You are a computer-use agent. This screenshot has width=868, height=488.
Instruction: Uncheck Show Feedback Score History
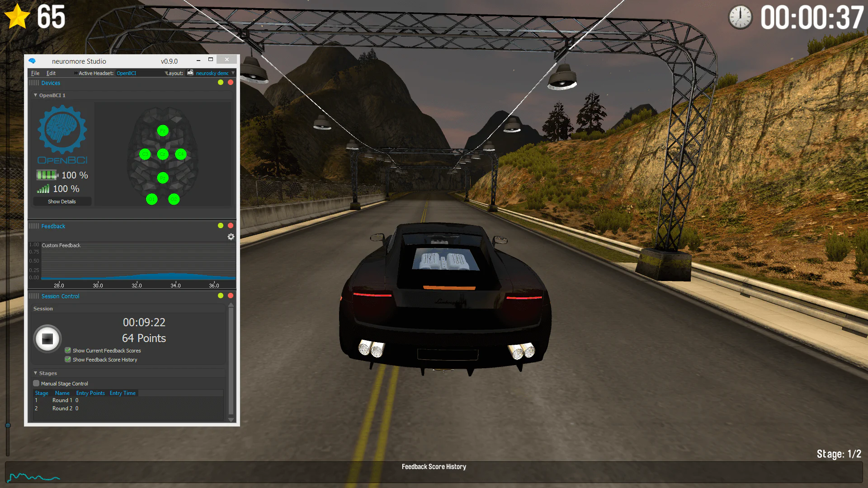tap(68, 360)
